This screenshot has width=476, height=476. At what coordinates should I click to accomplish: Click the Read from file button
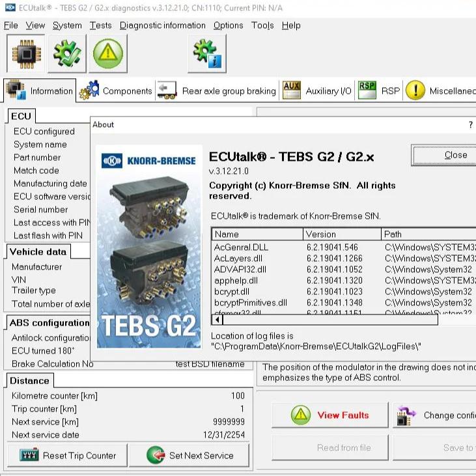330,448
